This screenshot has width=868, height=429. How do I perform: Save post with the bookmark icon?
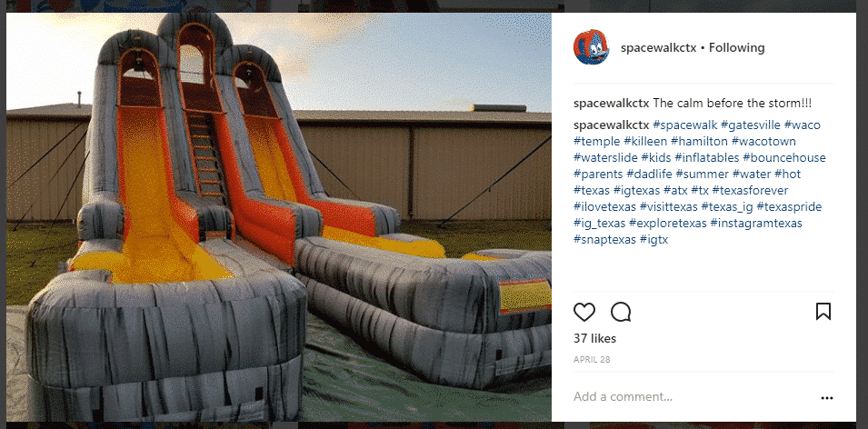point(823,312)
